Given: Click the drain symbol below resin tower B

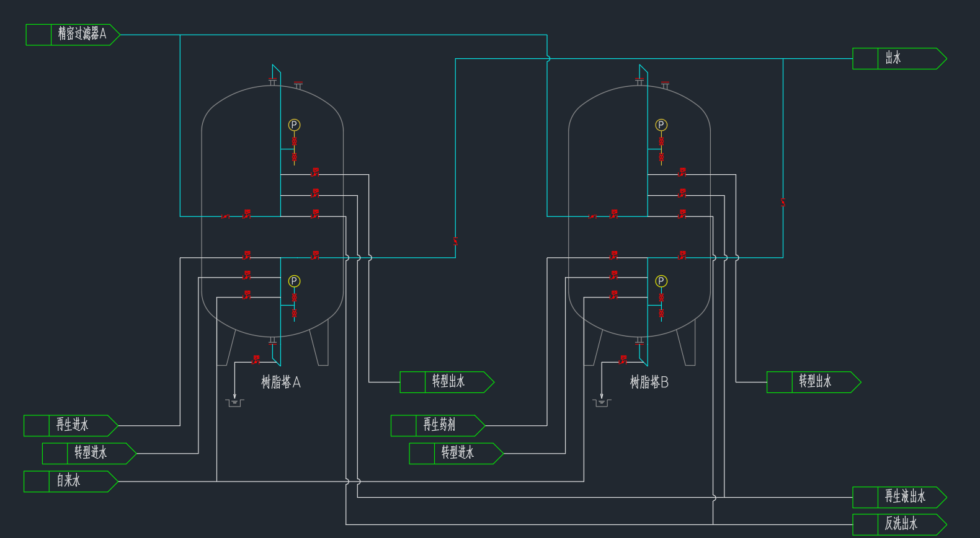Looking at the screenshot, I should (602, 403).
